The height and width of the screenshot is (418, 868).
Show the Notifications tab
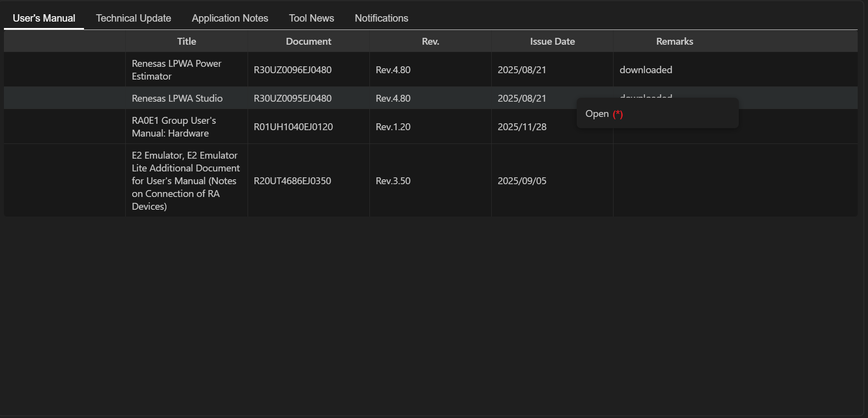381,18
